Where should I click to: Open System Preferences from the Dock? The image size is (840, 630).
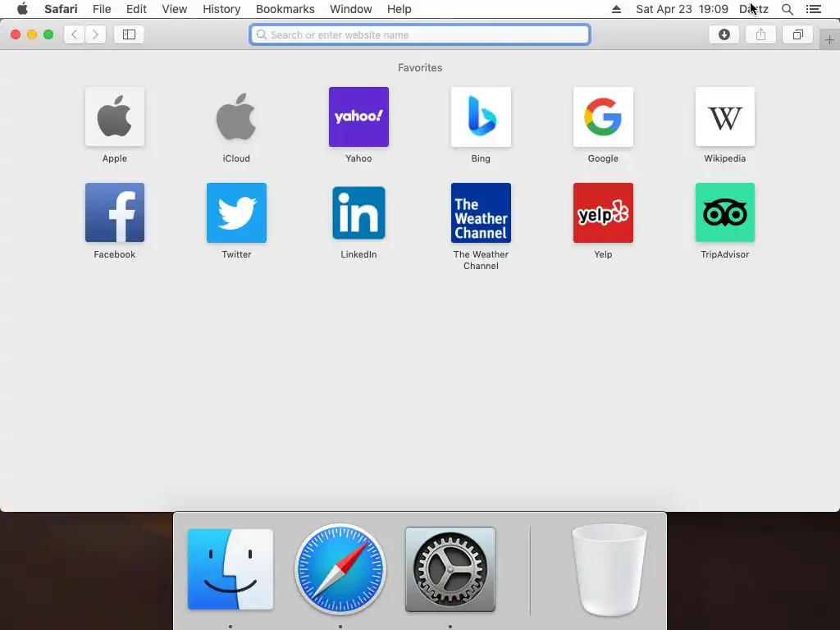pos(450,569)
